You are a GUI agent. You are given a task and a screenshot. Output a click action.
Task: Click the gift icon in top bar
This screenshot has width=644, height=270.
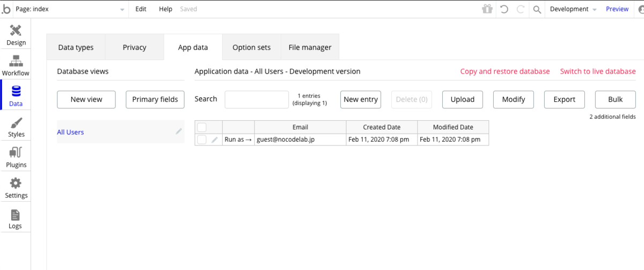[487, 9]
